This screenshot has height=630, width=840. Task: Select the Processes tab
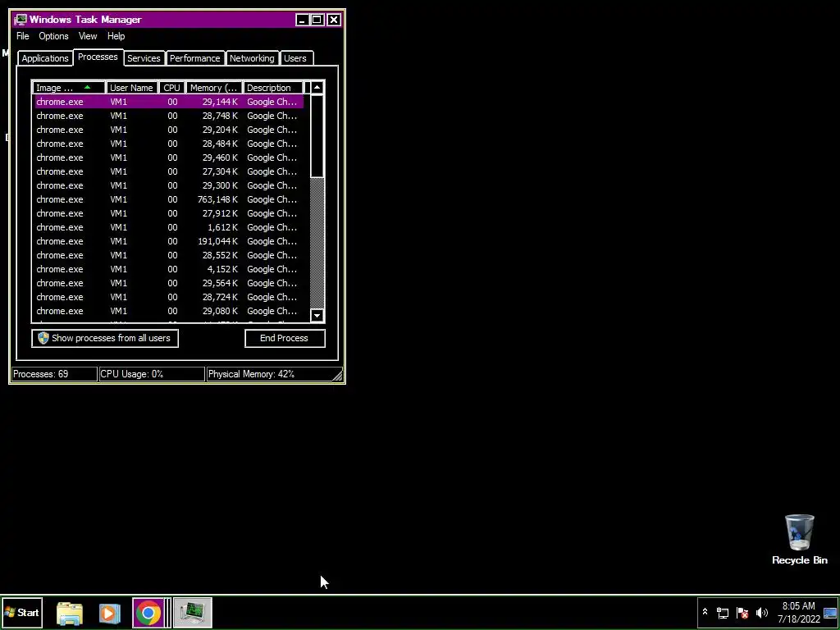coord(98,57)
